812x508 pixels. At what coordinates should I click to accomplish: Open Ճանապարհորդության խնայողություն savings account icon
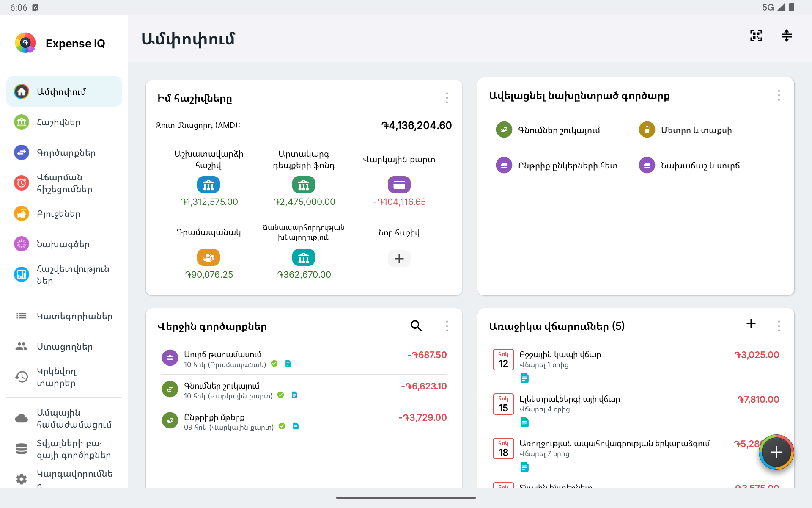(x=304, y=257)
